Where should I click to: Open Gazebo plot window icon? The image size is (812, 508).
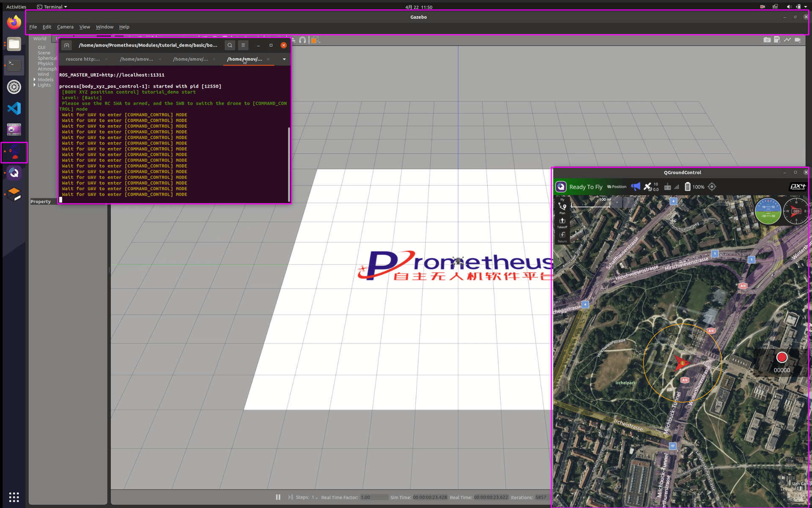[x=787, y=40]
